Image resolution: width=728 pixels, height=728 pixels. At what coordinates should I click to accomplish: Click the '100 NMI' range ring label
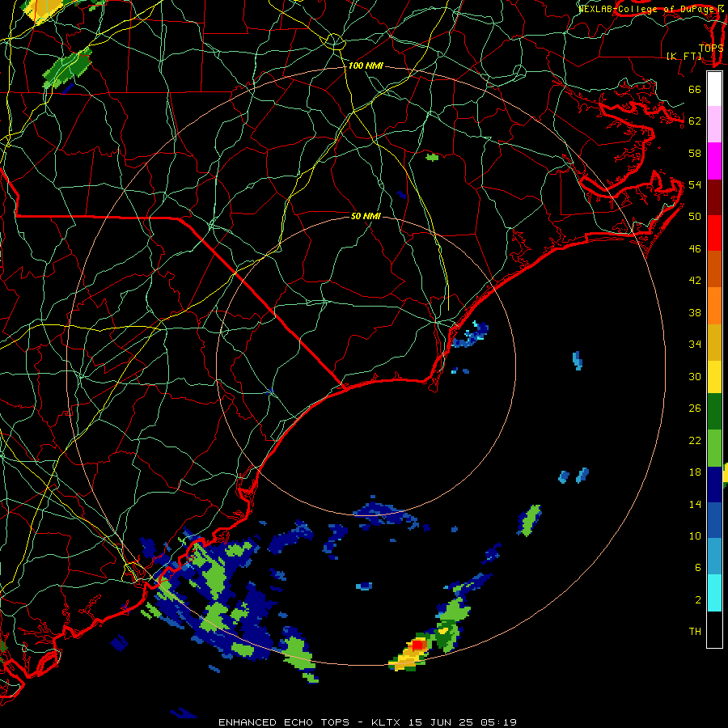[366, 66]
